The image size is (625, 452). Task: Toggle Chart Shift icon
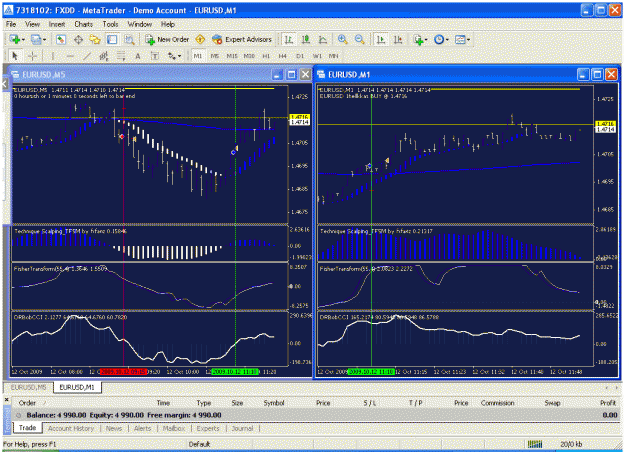pyautogui.click(x=398, y=39)
